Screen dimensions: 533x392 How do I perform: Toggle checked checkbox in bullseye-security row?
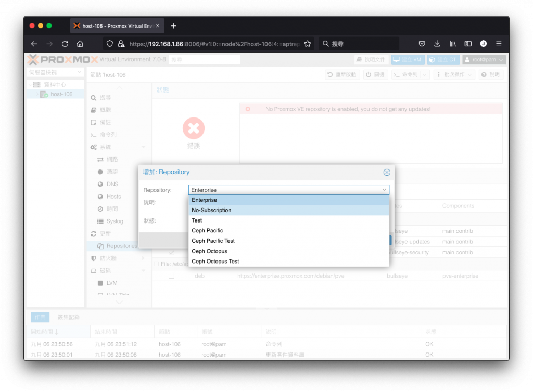point(171,253)
